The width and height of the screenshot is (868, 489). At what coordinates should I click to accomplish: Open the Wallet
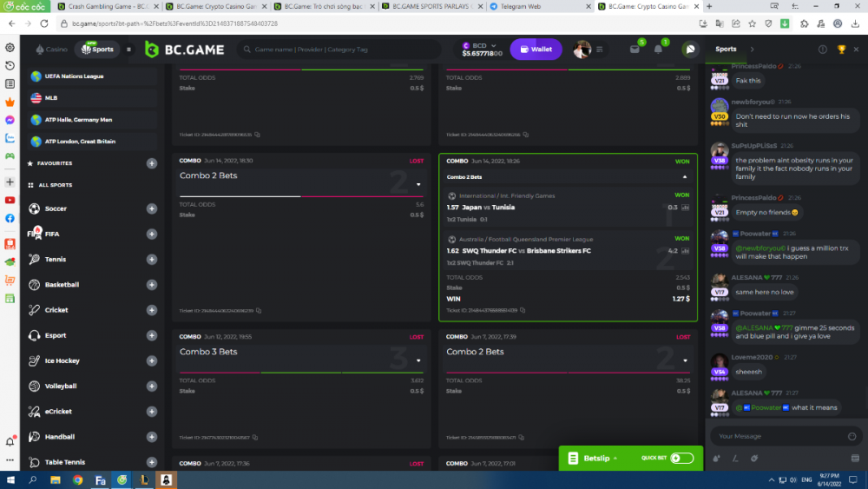[x=536, y=50]
